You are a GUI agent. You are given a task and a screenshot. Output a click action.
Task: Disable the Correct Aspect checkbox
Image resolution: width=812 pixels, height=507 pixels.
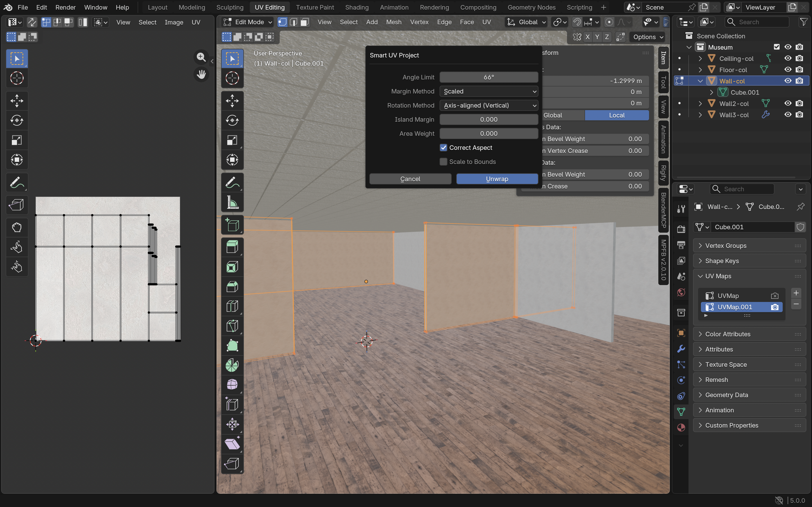coord(443,148)
